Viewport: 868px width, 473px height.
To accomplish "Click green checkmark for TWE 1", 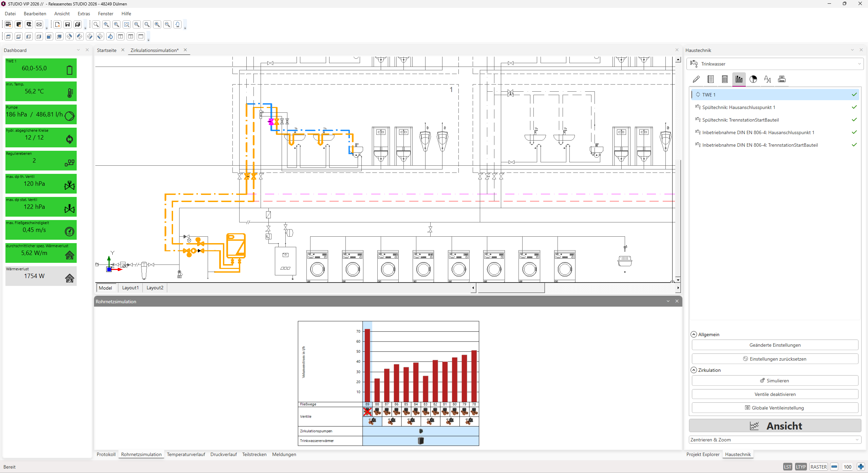I will (x=854, y=95).
